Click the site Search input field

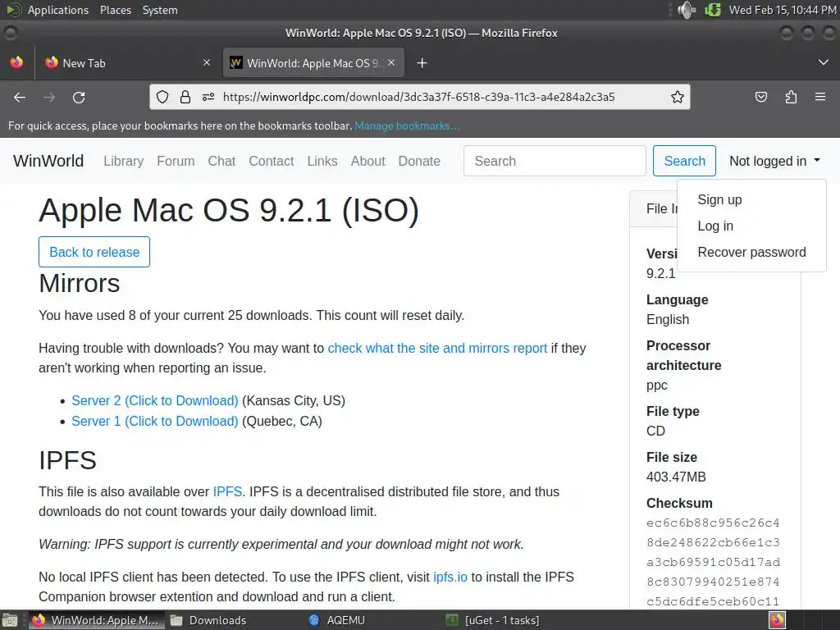555,161
